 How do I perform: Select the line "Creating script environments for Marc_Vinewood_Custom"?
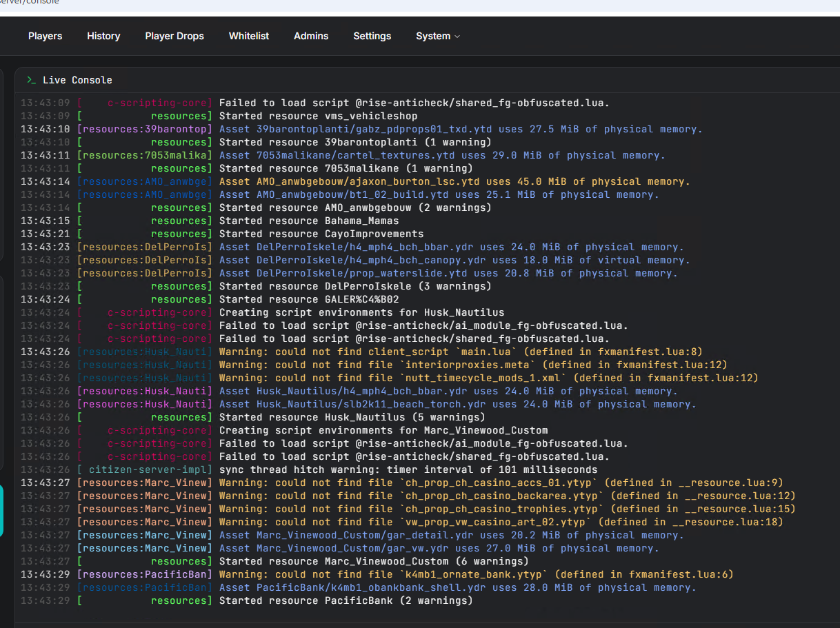pyautogui.click(x=383, y=430)
